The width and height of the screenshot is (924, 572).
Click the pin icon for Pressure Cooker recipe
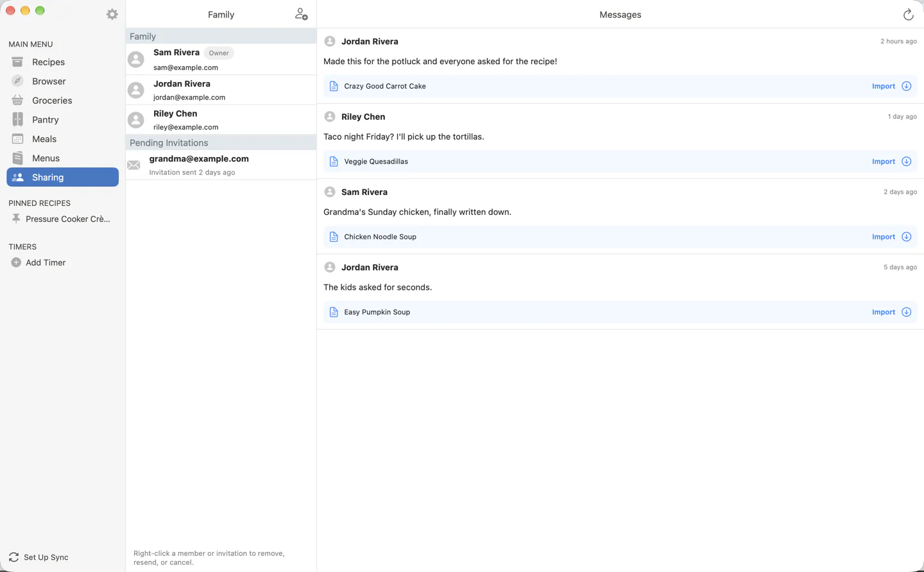[x=16, y=219]
